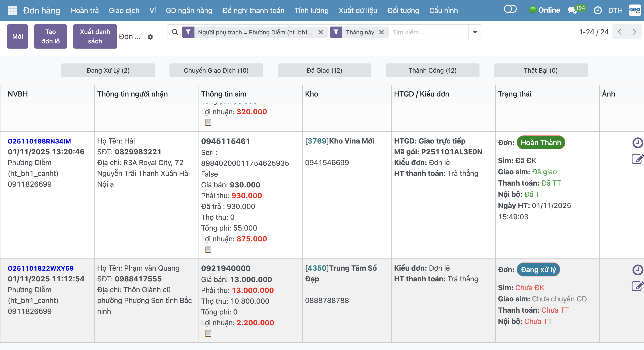Screen dimensions: 644x350
Task: Open order link O25110198RN34IM
Action: click(x=39, y=141)
